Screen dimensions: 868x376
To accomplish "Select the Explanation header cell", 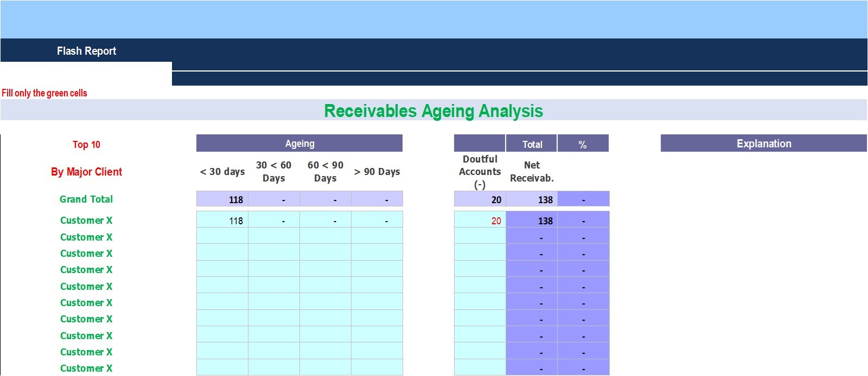I will tap(763, 144).
